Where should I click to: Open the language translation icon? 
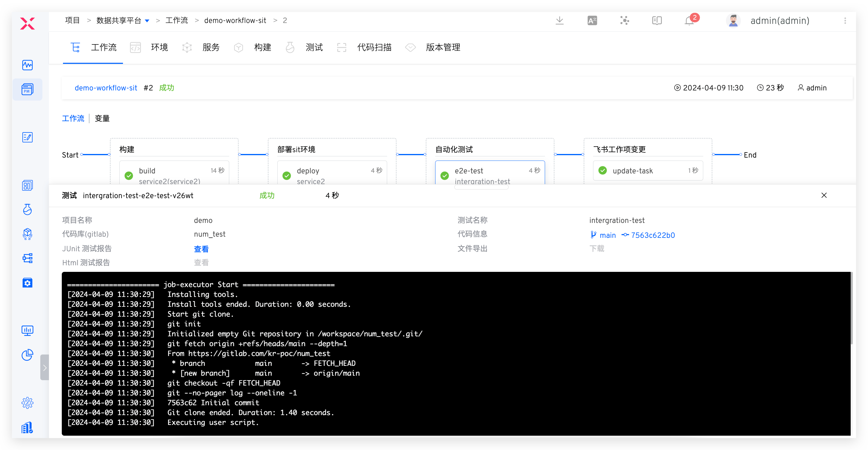(592, 21)
